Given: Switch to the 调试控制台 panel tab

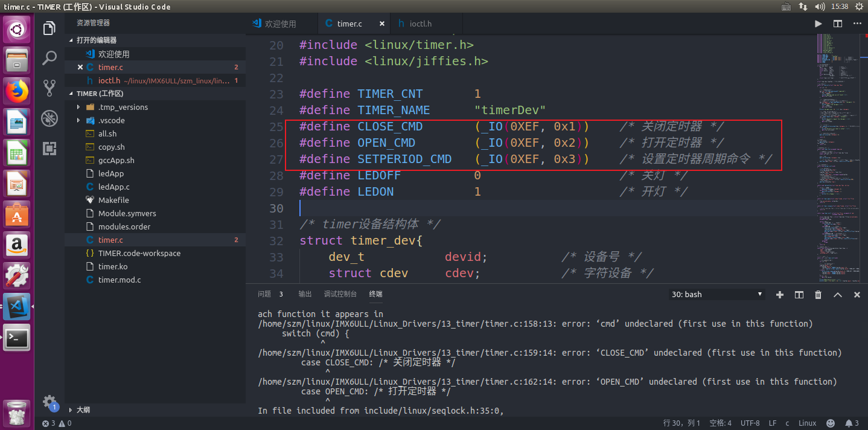Looking at the screenshot, I should [340, 294].
